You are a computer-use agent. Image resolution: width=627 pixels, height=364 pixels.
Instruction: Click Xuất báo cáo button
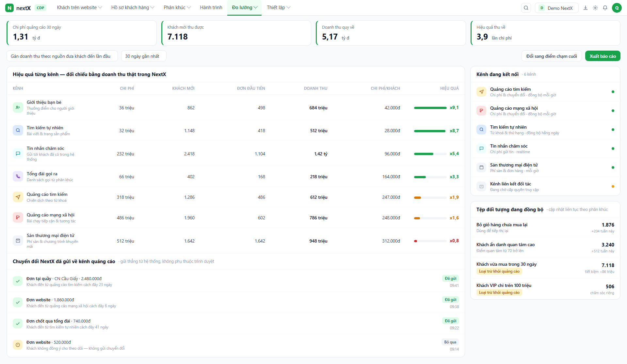pyautogui.click(x=603, y=56)
